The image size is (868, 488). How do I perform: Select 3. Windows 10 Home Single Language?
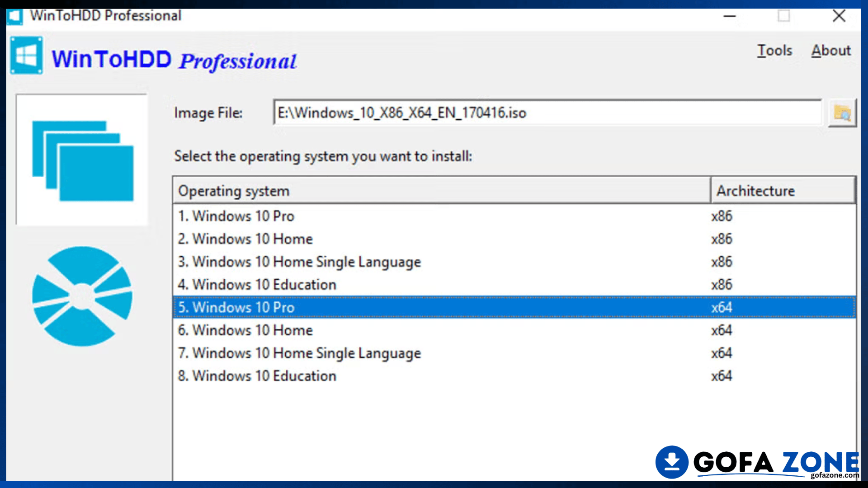coord(514,262)
